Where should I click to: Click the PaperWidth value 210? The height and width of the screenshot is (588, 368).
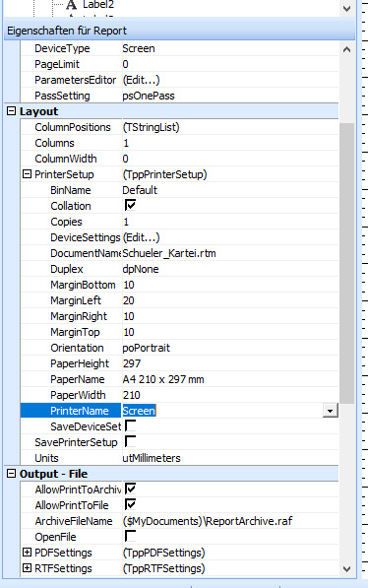pyautogui.click(x=132, y=395)
